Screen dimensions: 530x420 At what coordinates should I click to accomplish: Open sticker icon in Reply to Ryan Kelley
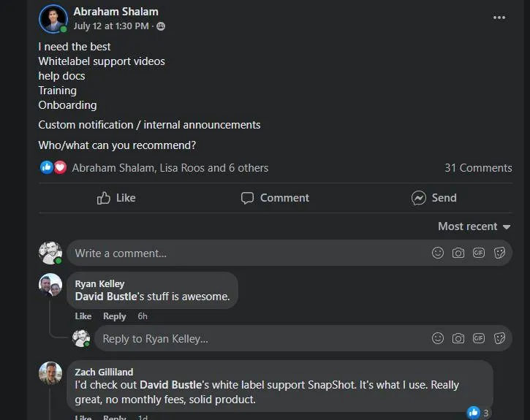(x=500, y=338)
